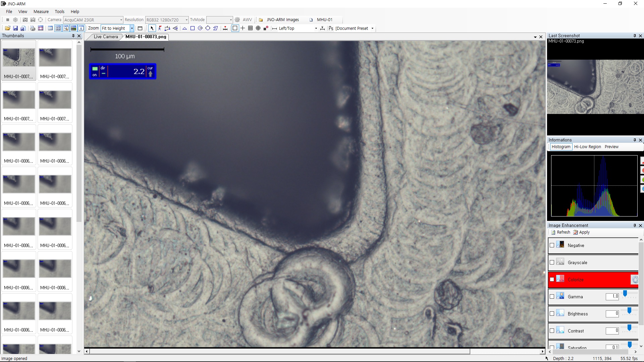This screenshot has width=644, height=362.
Task: Toggle the grid overlay icon
Action: click(x=250, y=28)
